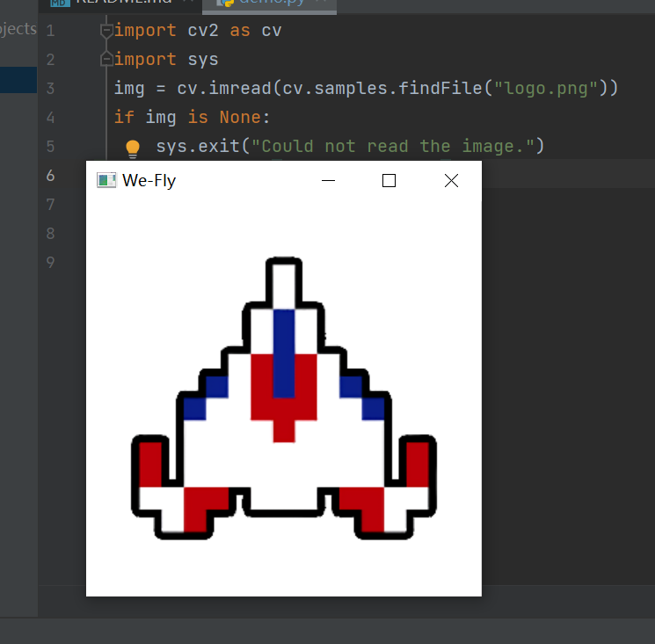Collapse the fold marker beside 'import cv2'
The image size is (655, 644).
point(106,32)
